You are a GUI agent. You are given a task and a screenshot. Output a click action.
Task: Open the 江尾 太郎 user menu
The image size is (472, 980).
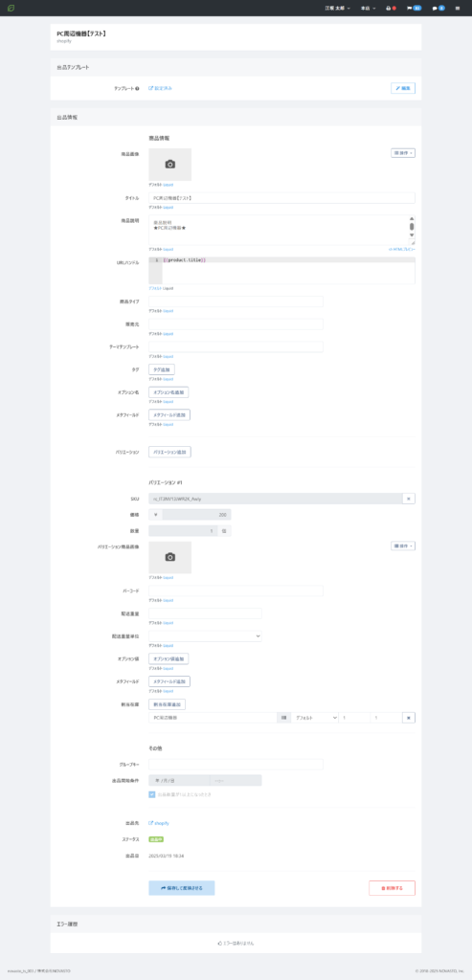(338, 8)
